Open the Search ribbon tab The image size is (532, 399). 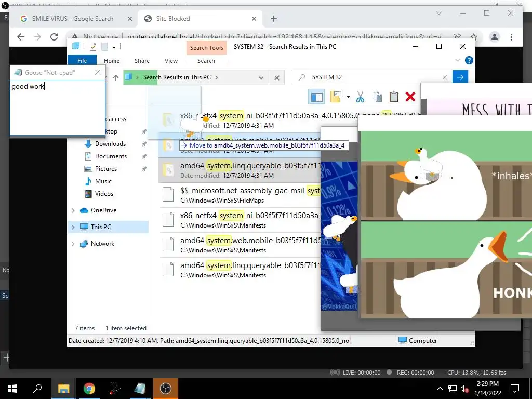coord(206,61)
